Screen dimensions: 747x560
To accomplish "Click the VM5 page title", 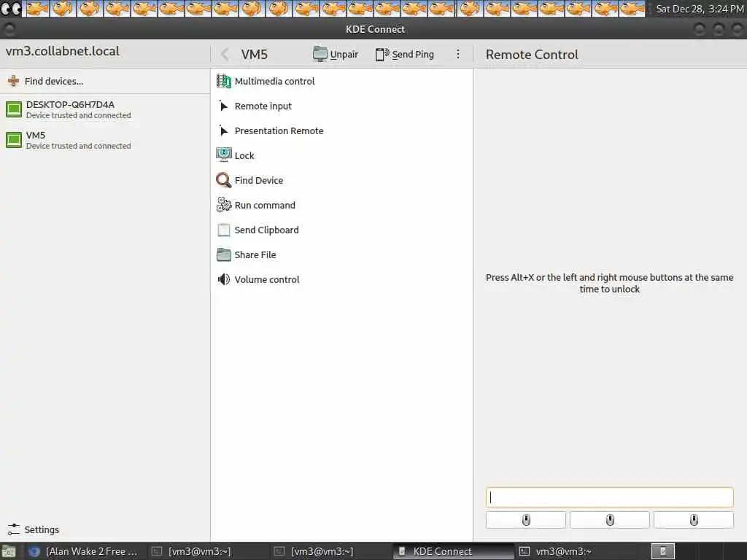I will point(255,54).
